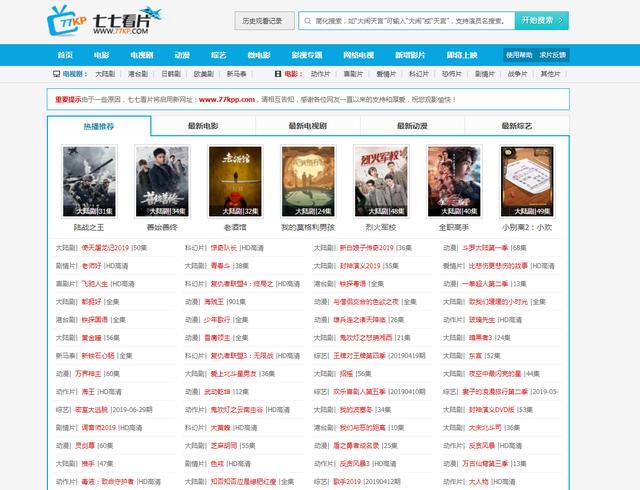
Task: Open the 善始善终 poster thumbnail
Action: coord(162,181)
